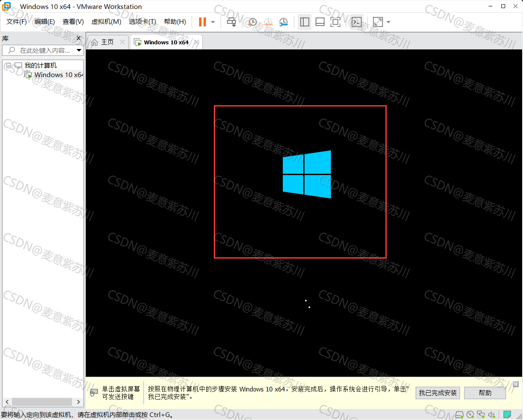Open the 文件(F) menu
This screenshot has width=523, height=420.
pos(17,22)
